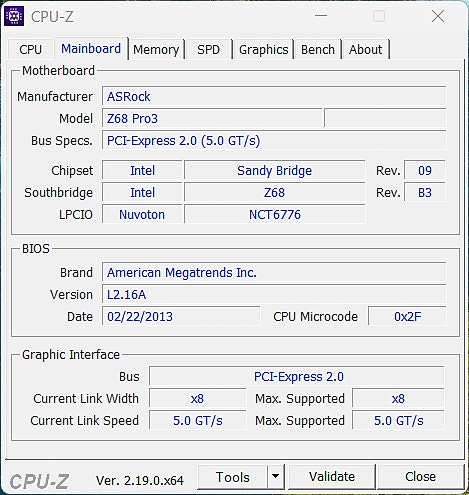The image size is (469, 495).
Task: Click the Manufacturer field showing ASRock
Action: (x=274, y=96)
